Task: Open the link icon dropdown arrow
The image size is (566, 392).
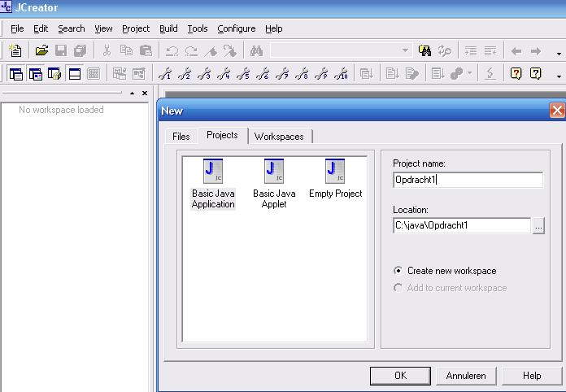Action: (x=469, y=73)
